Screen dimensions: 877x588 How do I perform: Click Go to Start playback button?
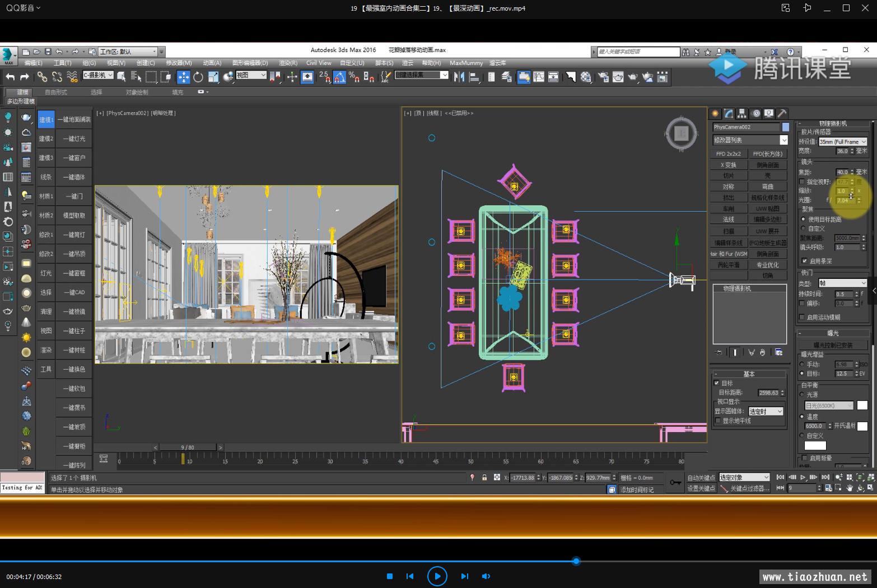[x=780, y=477]
